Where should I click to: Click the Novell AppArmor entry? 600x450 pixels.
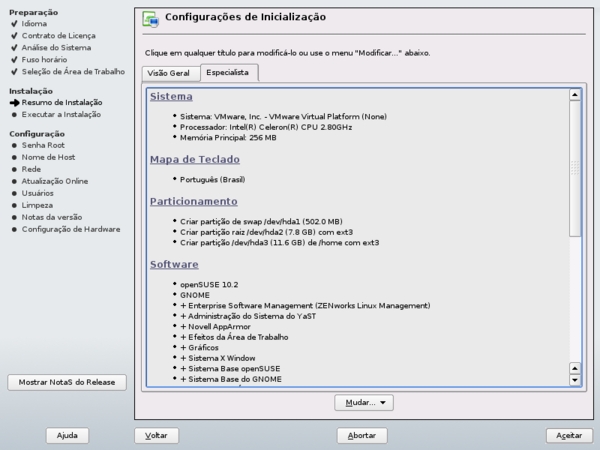point(215,327)
